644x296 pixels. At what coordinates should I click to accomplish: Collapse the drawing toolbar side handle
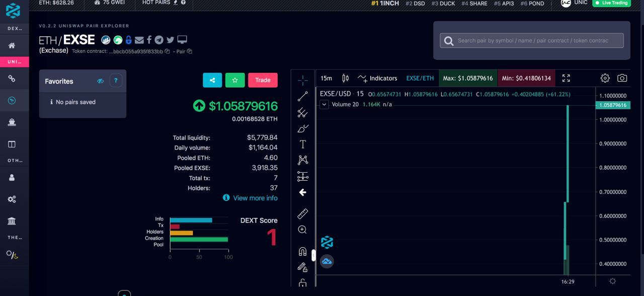[313, 256]
